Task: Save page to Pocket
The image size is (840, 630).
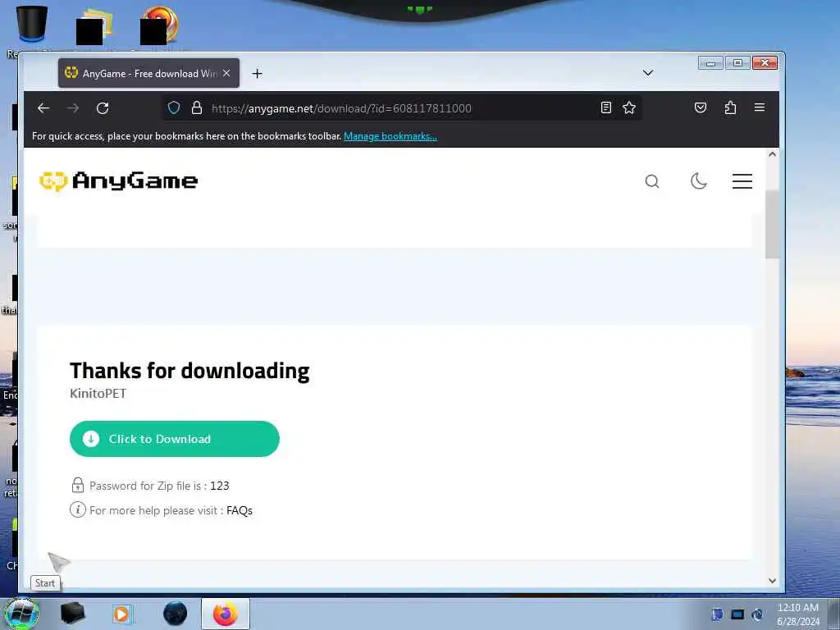Action: pos(701,107)
